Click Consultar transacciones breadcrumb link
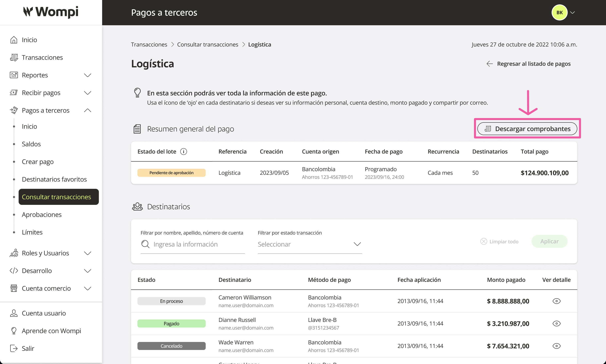 click(x=208, y=44)
